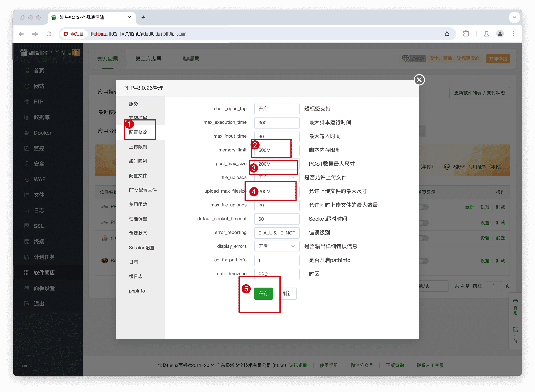Screen dimensions: 535x392
Task: Open the per-page count dropdown
Action: tap(434, 286)
